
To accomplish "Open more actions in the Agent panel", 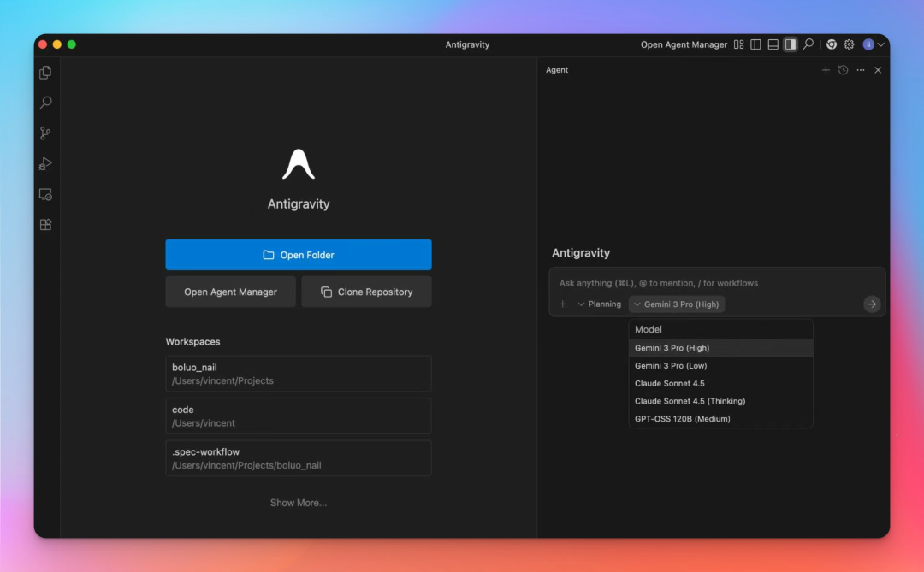I will 860,70.
